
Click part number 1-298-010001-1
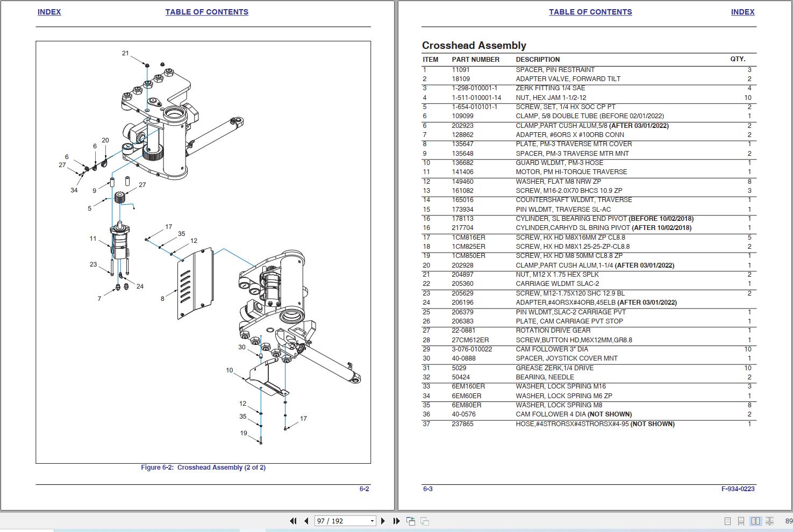pos(474,88)
